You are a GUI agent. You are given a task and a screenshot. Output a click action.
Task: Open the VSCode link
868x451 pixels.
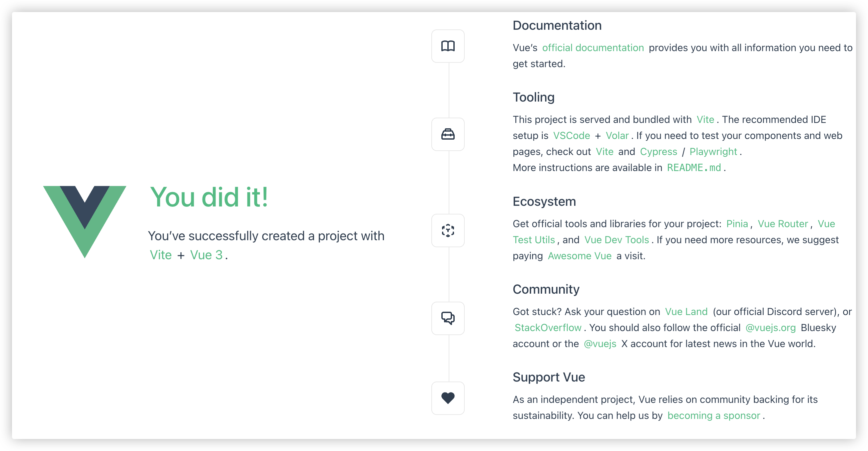tap(571, 136)
